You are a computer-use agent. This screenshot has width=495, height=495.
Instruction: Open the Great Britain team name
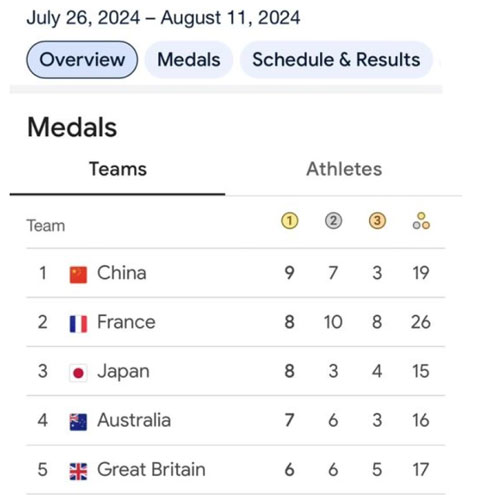151,469
